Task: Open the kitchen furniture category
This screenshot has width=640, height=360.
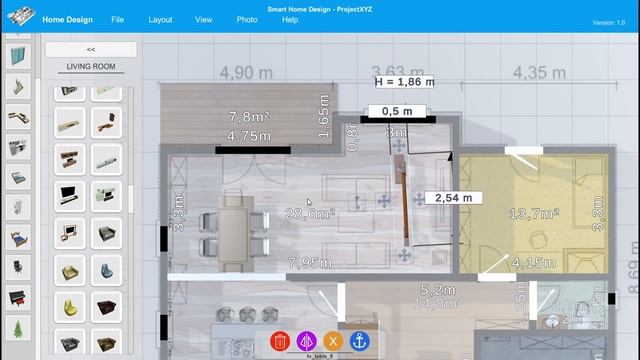Action: point(18,147)
